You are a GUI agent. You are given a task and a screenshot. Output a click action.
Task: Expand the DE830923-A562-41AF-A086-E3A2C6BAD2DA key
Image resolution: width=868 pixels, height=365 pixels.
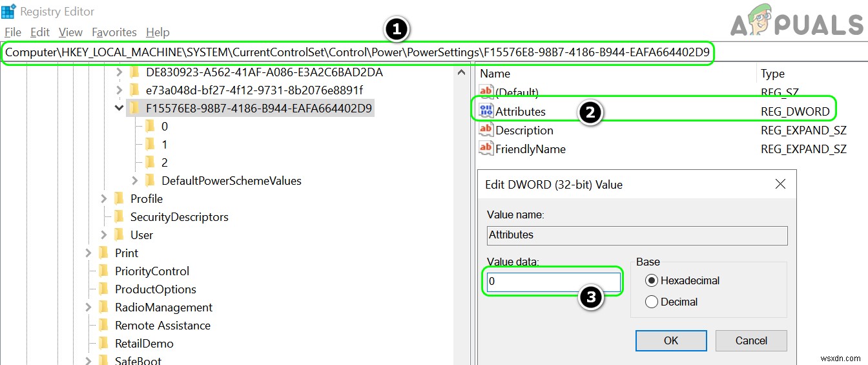point(119,72)
